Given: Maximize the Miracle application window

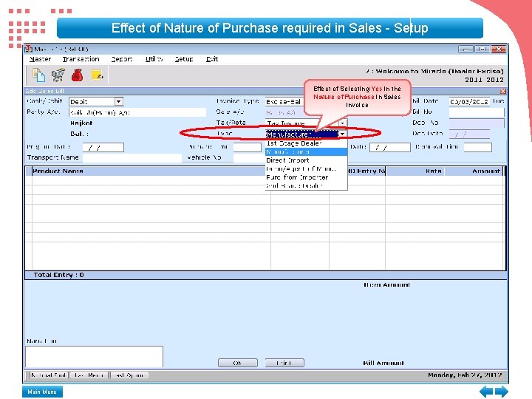Looking at the screenshot, I should coord(482,50).
